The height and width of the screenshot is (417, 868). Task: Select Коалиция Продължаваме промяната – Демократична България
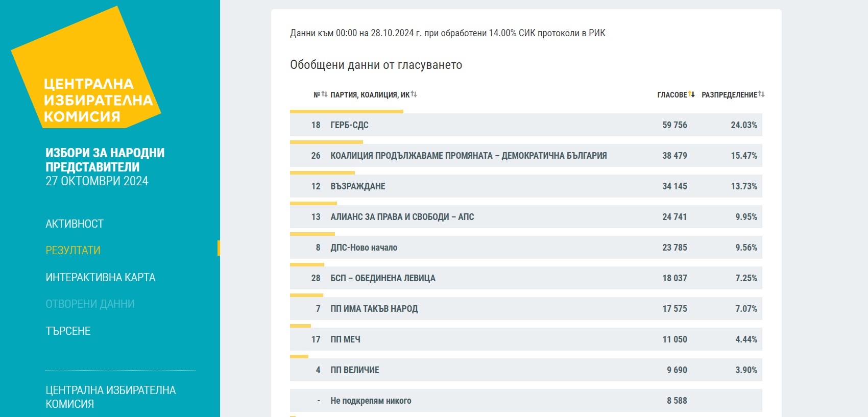pos(469,156)
